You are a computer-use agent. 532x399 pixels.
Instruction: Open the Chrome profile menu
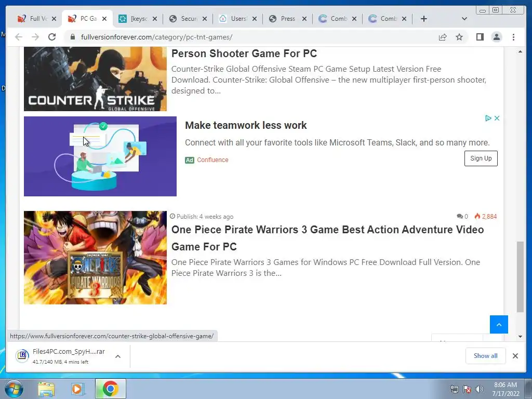coord(497,37)
